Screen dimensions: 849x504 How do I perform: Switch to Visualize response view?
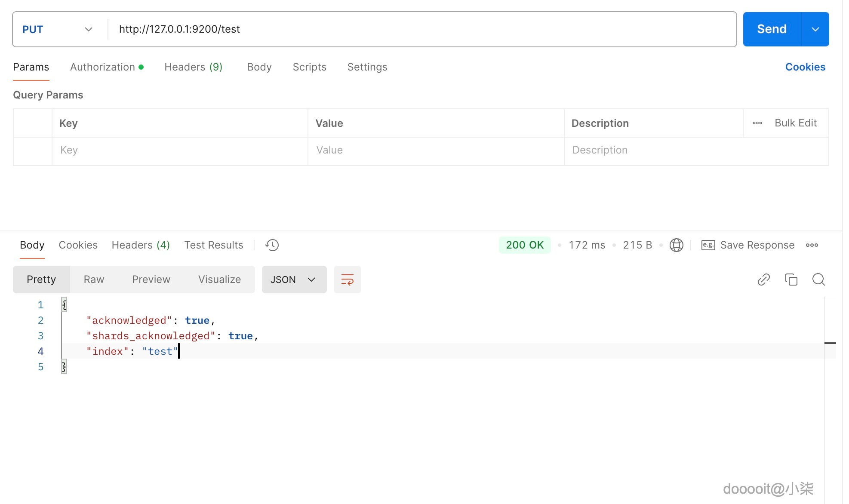(x=219, y=280)
